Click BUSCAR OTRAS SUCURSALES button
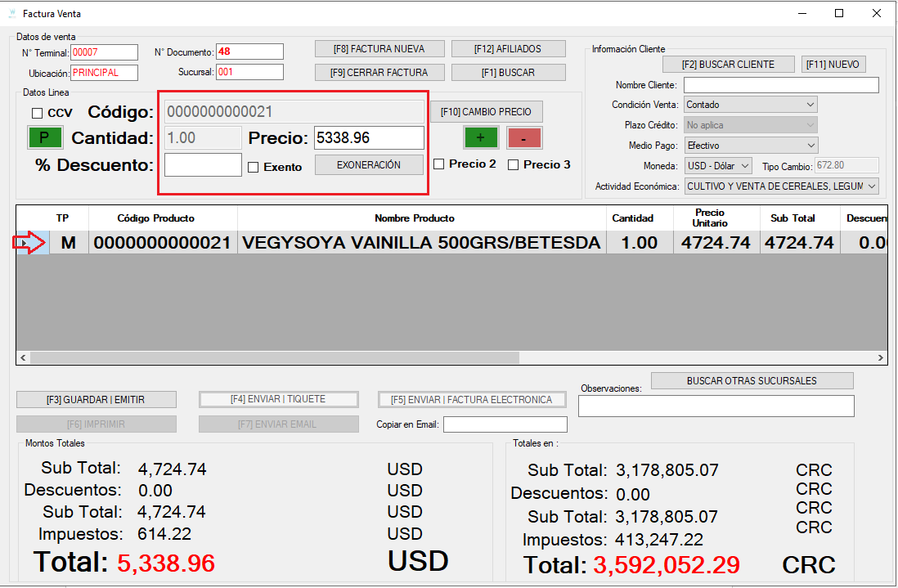 [752, 381]
